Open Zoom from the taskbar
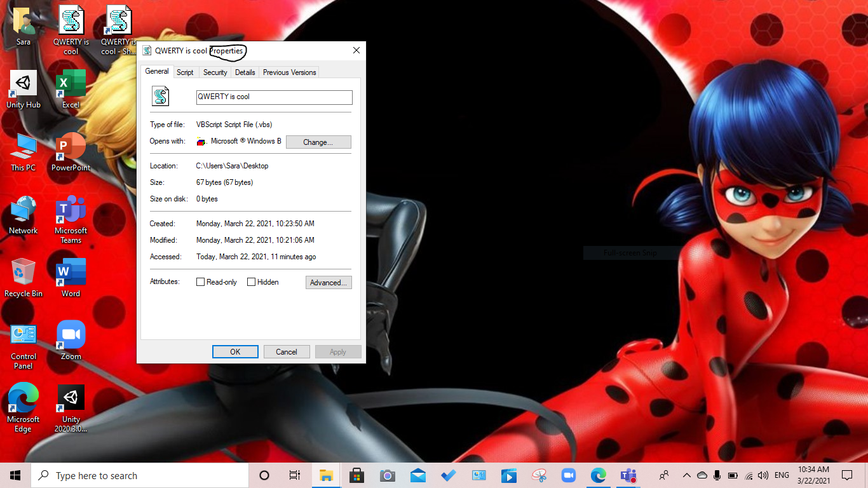The image size is (868, 488). tap(568, 475)
